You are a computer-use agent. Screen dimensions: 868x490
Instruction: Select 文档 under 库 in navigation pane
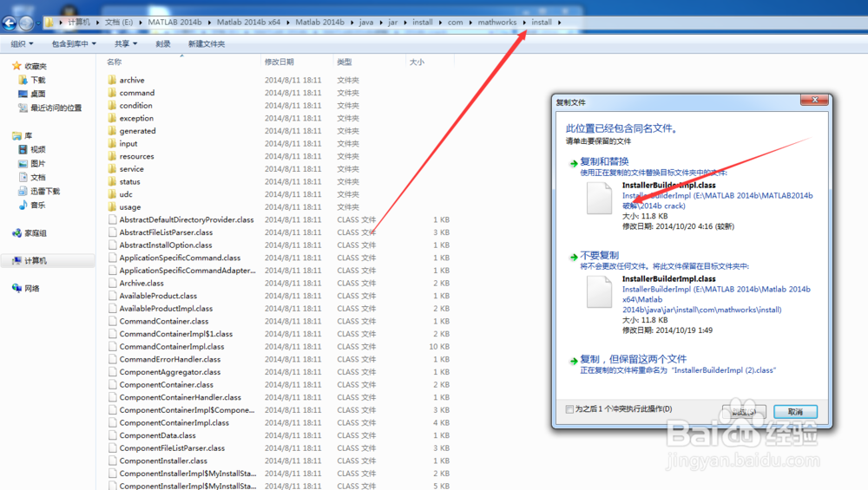click(x=37, y=178)
